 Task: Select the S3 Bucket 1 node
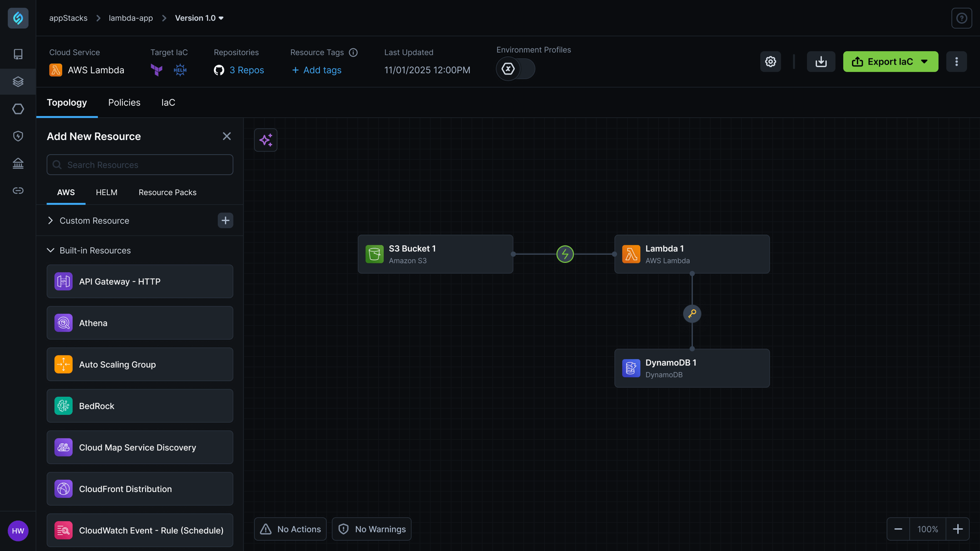click(x=435, y=254)
